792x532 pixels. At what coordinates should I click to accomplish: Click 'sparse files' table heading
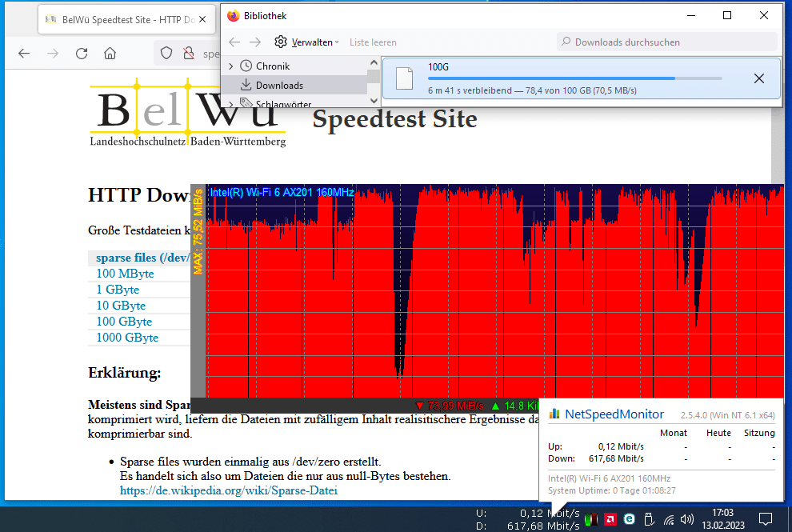pyautogui.click(x=142, y=258)
